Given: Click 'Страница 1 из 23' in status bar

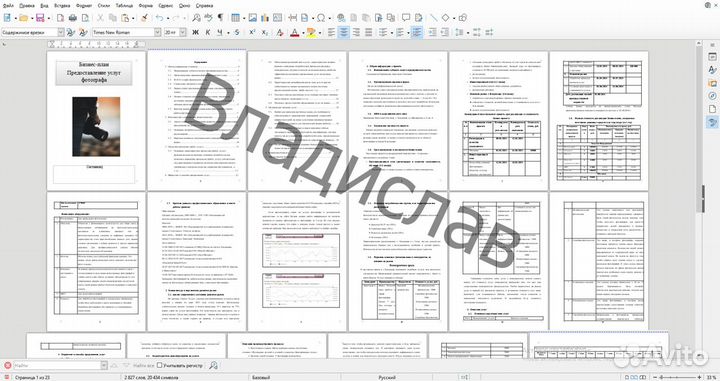Looking at the screenshot, I should point(32,377).
